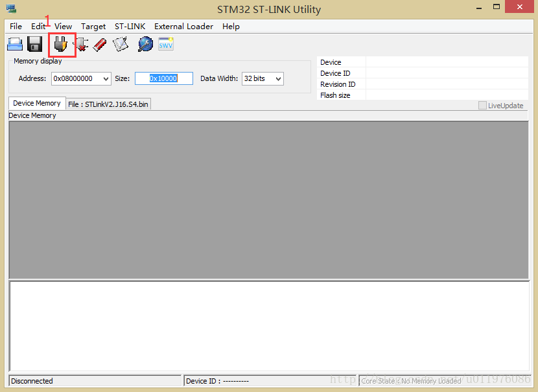Click the Open file toolbar icon

(x=15, y=44)
